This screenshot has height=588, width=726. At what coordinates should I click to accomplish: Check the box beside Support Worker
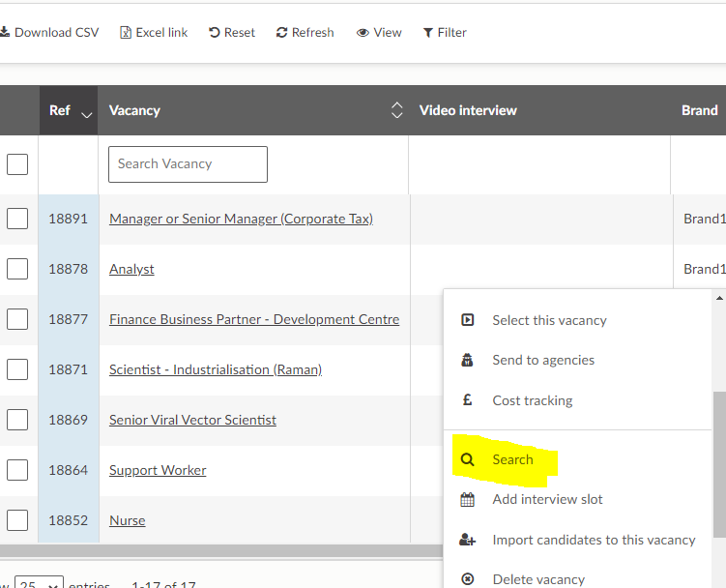point(17,470)
